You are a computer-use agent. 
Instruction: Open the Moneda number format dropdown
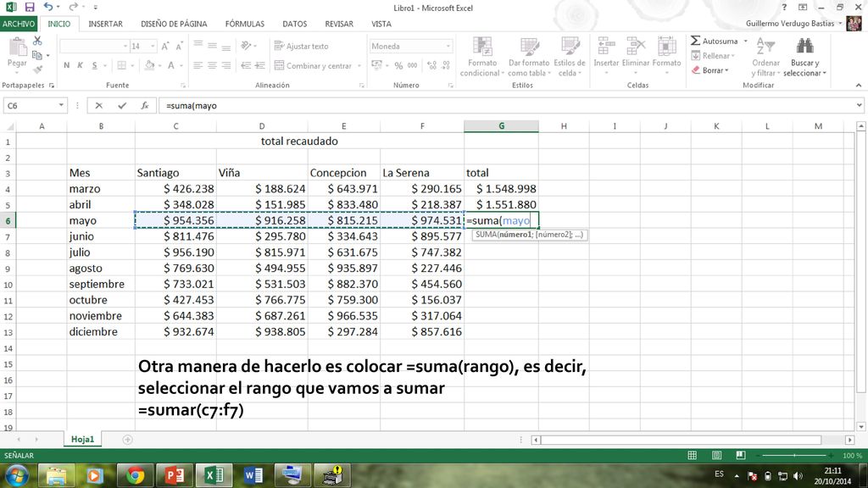coord(448,46)
